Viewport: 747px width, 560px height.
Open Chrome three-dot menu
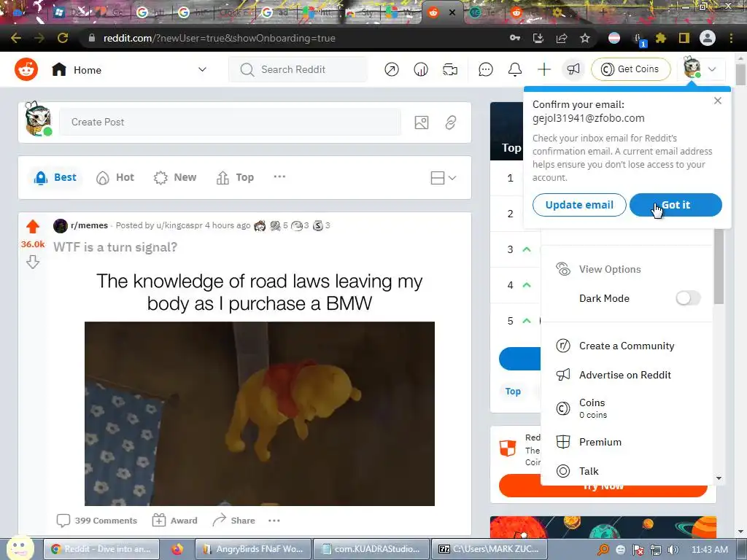pyautogui.click(x=731, y=38)
